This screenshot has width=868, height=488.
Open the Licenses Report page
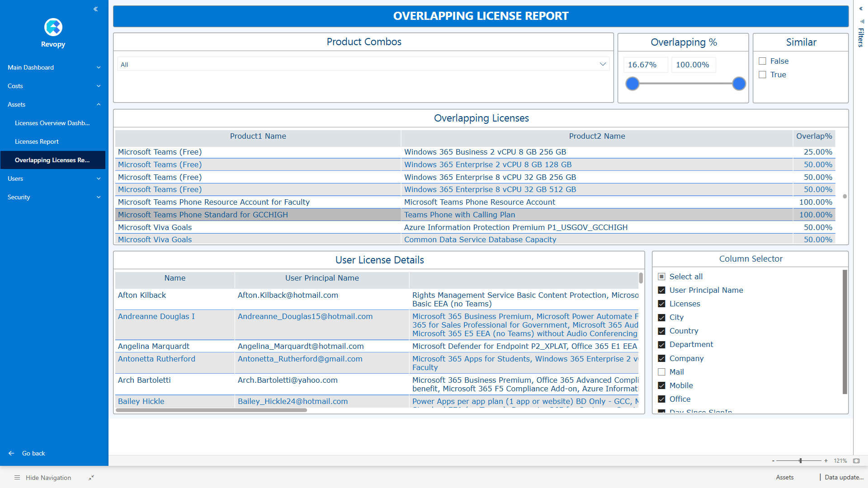(37, 141)
